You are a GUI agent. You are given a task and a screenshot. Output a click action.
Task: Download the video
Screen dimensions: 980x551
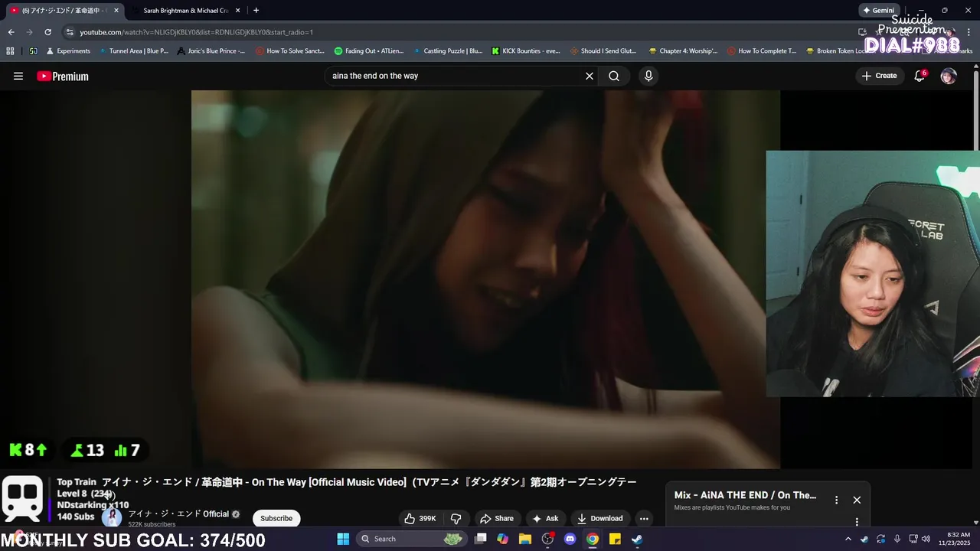coord(599,518)
